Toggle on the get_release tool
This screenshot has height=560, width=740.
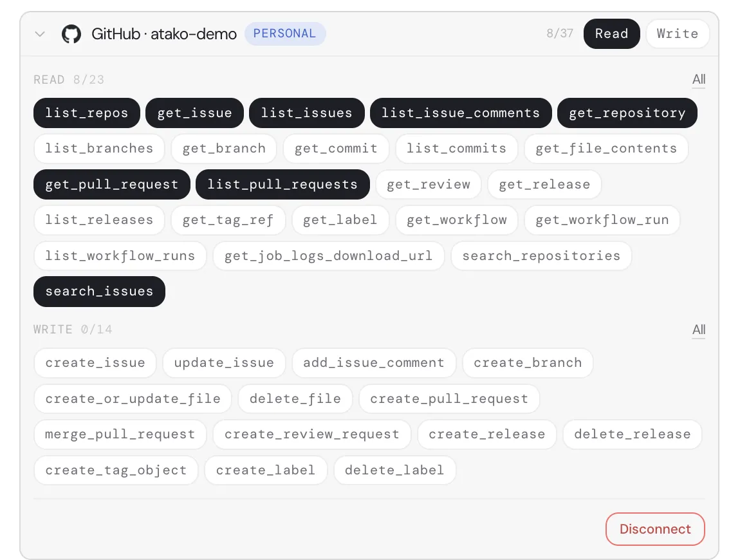(544, 184)
